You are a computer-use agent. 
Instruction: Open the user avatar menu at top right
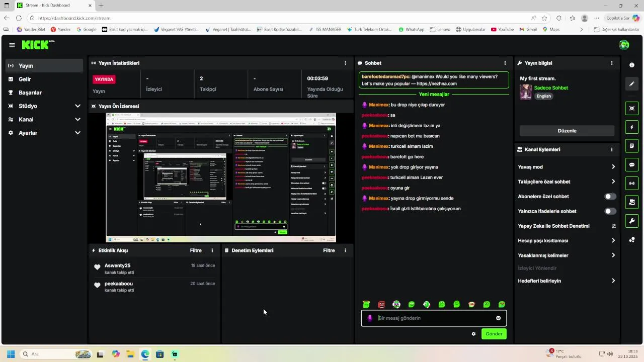click(624, 45)
